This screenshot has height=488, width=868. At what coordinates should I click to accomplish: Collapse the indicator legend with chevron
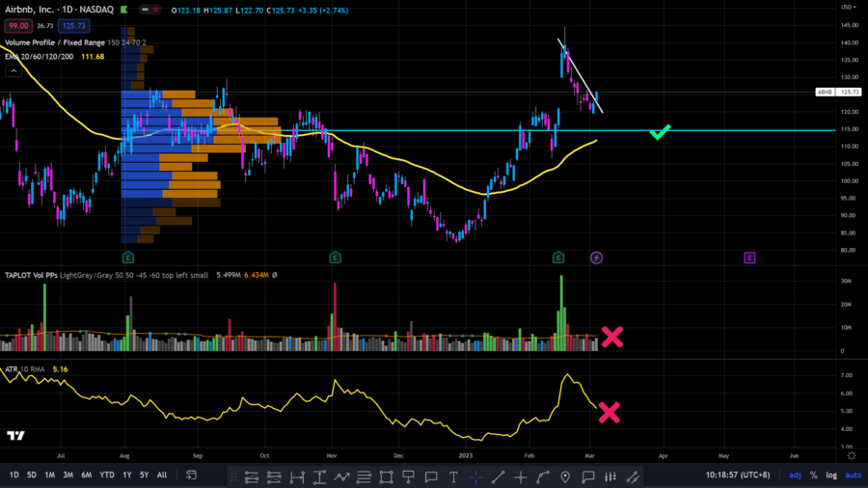pos(14,70)
